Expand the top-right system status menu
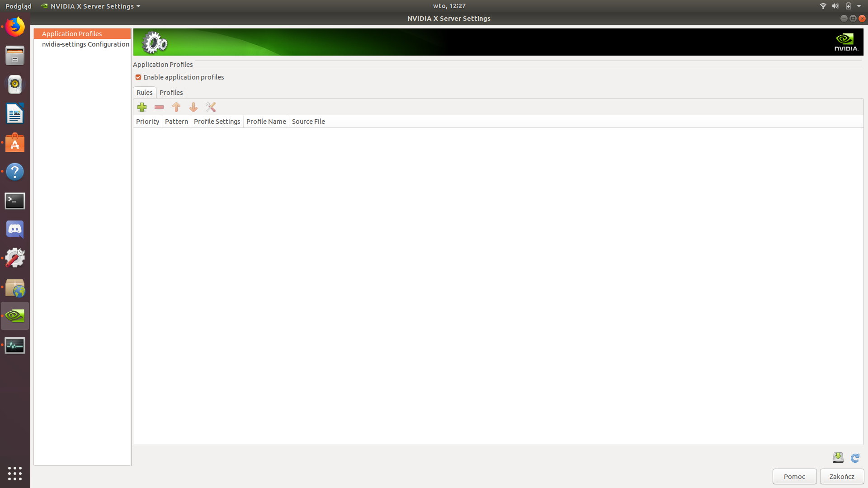The height and width of the screenshot is (488, 868). coord(859,6)
